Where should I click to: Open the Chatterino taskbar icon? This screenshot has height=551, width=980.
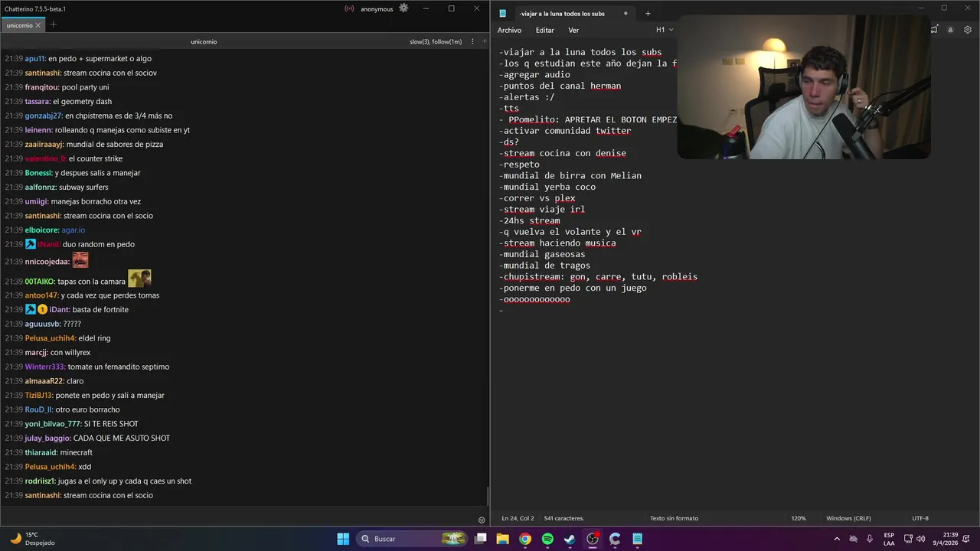615,539
